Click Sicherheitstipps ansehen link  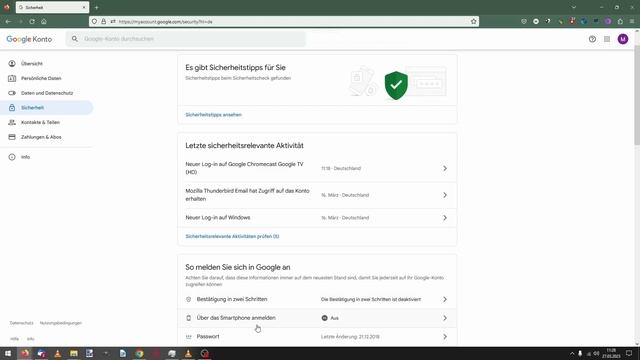pyautogui.click(x=213, y=115)
